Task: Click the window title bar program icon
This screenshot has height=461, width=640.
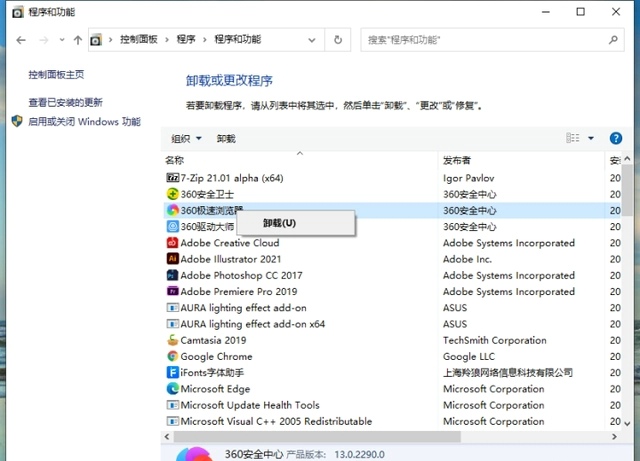Action: (18, 12)
